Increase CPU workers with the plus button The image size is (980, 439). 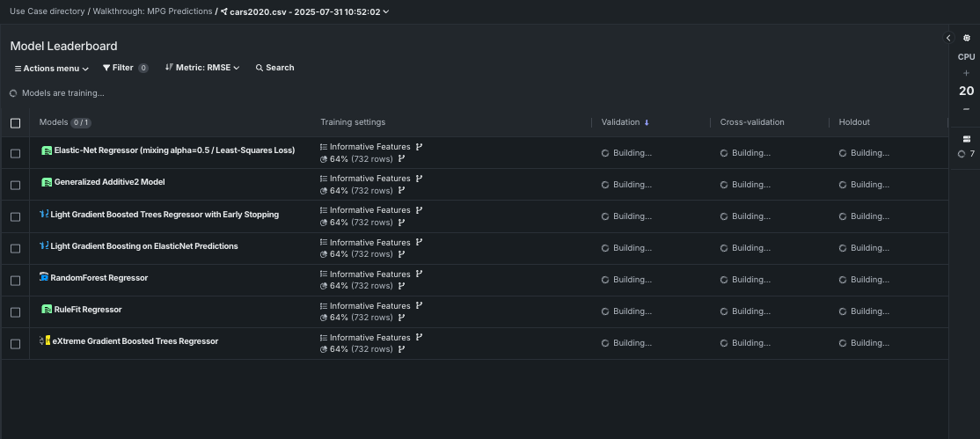(966, 73)
